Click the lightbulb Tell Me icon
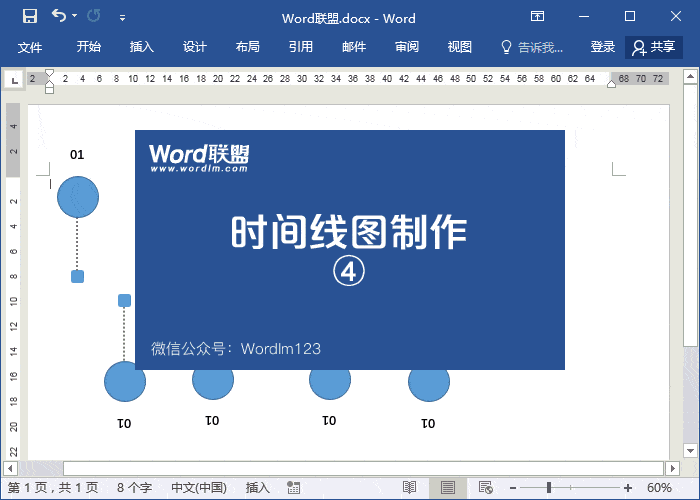Viewport: 700px width, 500px height. coord(506,47)
